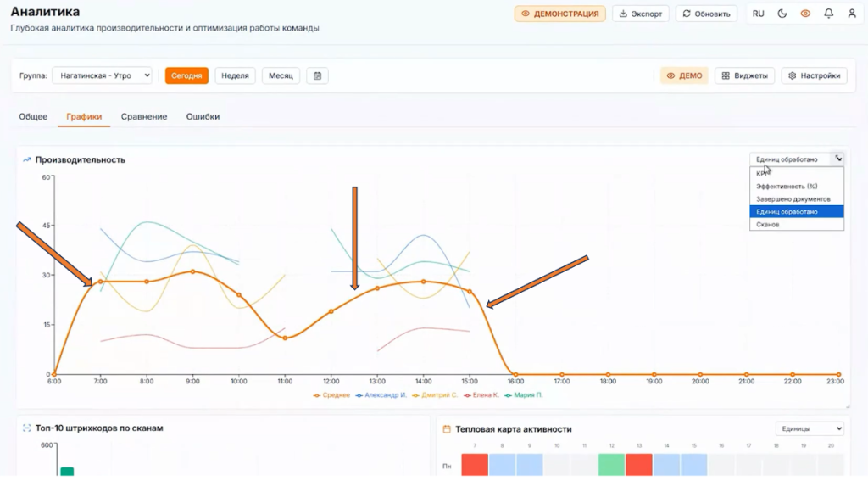The height and width of the screenshot is (503, 868).
Task: Select Эффективность (%) from the metric list
Action: click(x=787, y=186)
